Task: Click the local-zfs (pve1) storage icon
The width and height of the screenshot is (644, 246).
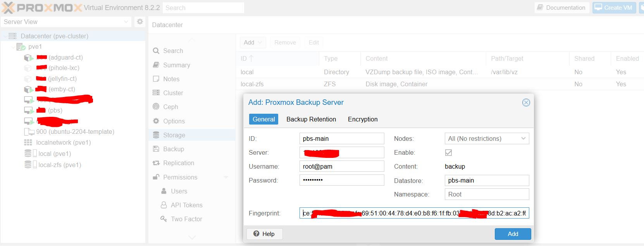Action: [x=30, y=165]
